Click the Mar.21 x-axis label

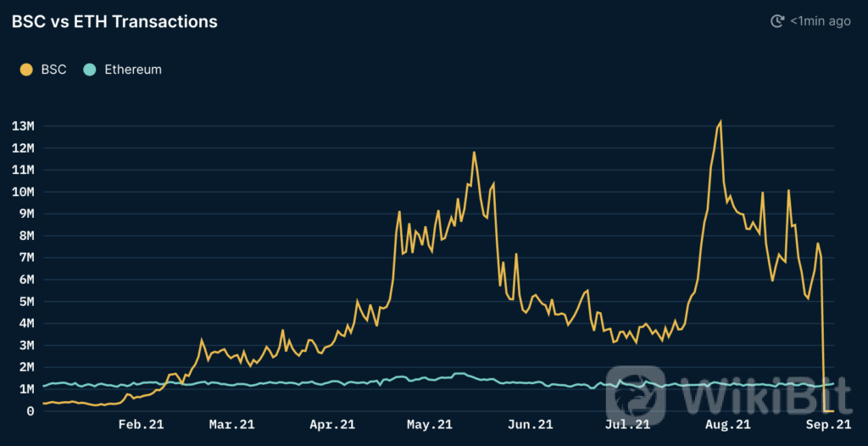(231, 425)
